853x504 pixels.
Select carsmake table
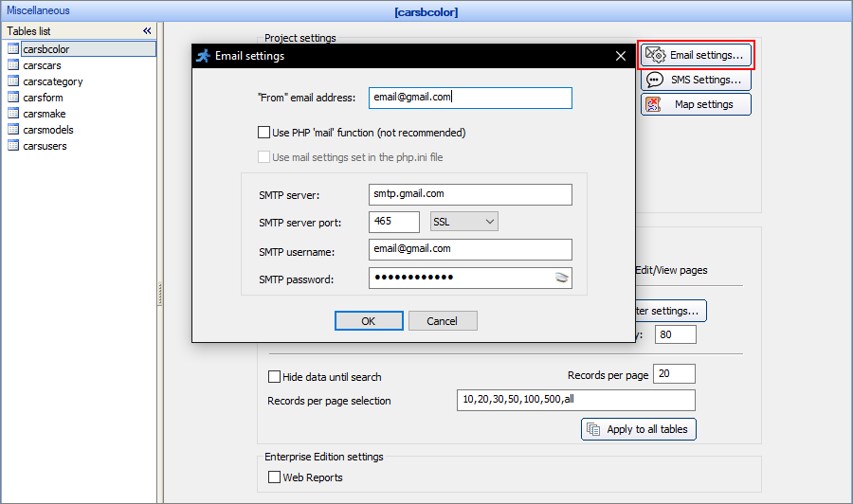coord(44,114)
